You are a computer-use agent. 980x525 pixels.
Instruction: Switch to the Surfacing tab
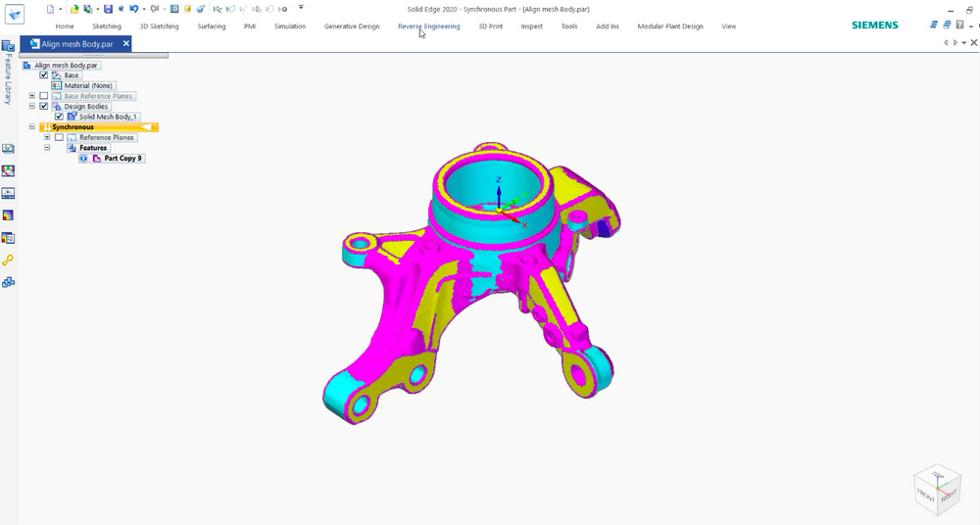pyautogui.click(x=212, y=26)
